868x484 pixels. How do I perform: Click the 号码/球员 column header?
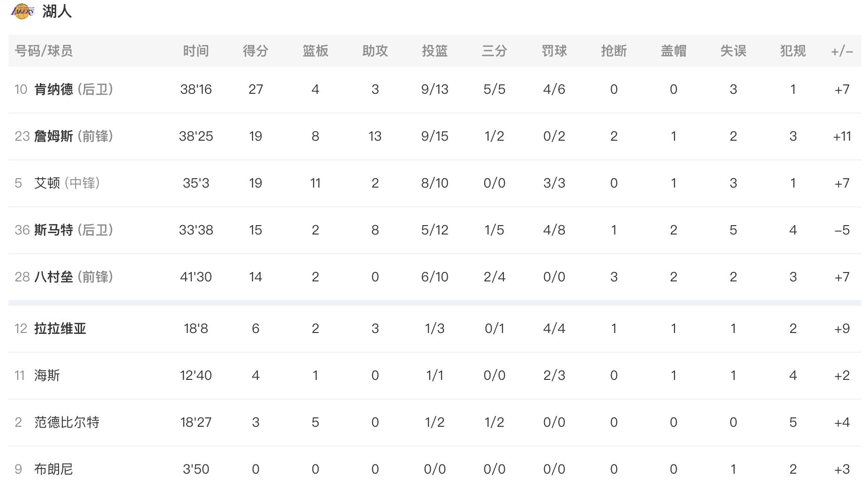pos(44,51)
